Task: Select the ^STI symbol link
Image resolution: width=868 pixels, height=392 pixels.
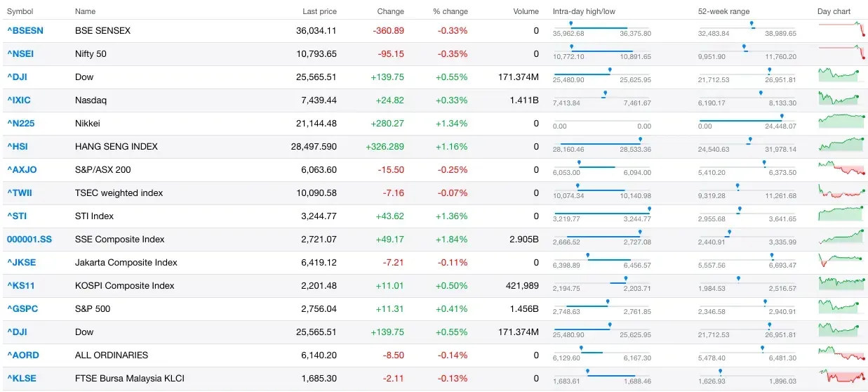Action: (17, 216)
